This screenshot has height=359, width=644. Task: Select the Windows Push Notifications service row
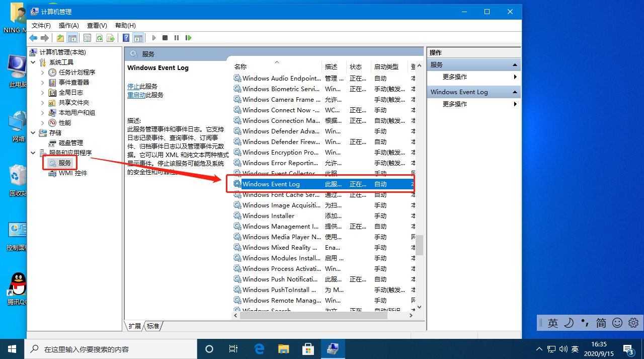click(323, 279)
